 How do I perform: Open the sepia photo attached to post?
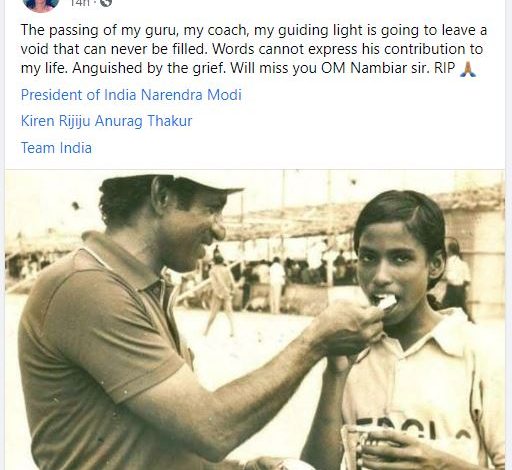pyautogui.click(x=255, y=319)
